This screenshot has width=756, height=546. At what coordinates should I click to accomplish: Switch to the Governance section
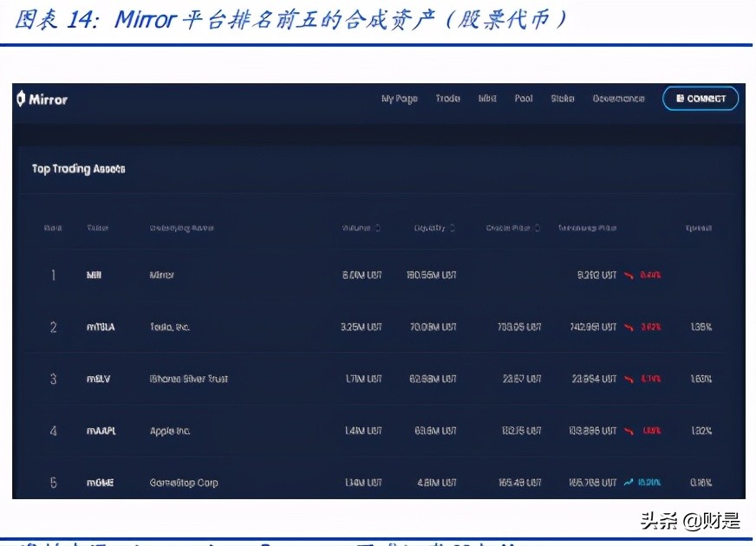click(x=619, y=98)
